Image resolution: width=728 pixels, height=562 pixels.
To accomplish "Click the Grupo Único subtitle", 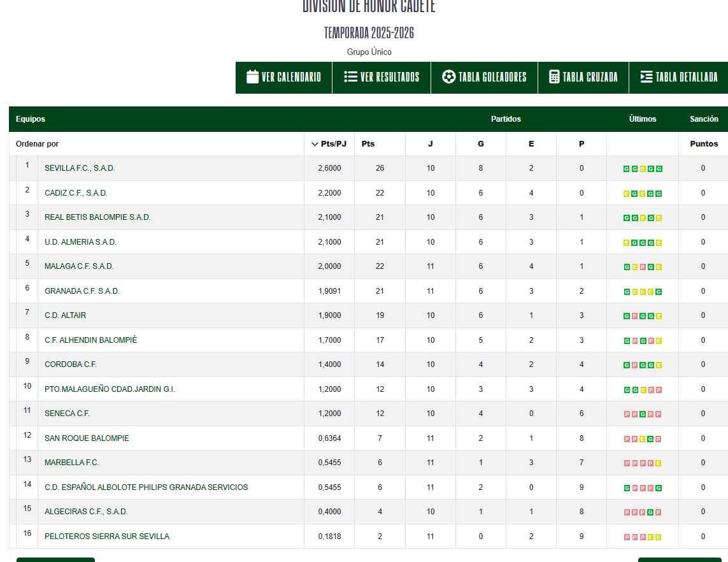I will point(369,52).
